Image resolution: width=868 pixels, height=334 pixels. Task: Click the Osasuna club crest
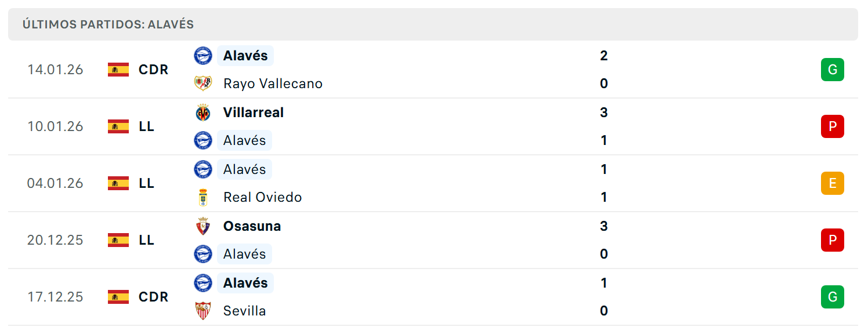(x=203, y=226)
